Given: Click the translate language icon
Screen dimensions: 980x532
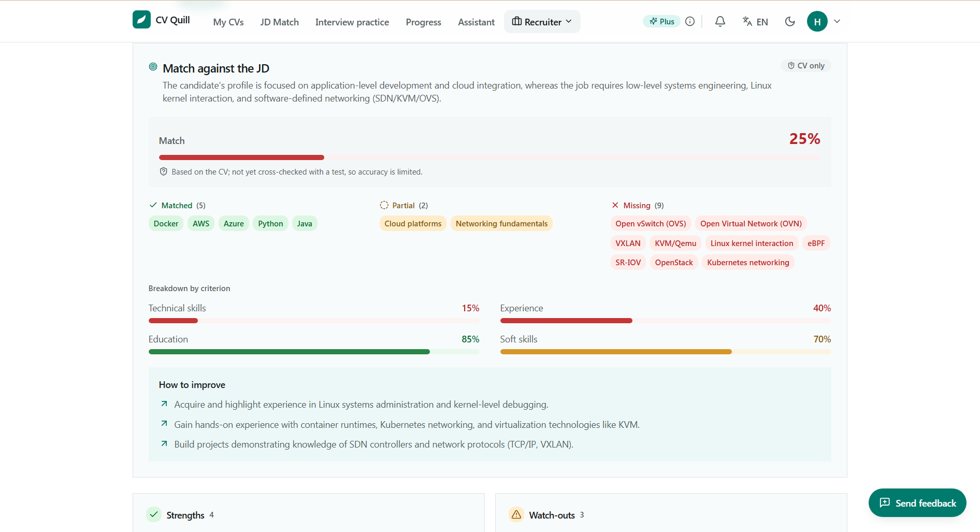Looking at the screenshot, I should [747, 21].
